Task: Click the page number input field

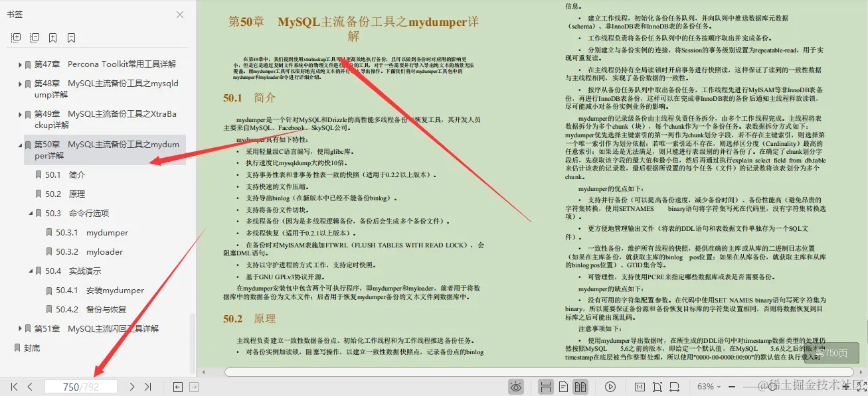Action: [x=80, y=386]
